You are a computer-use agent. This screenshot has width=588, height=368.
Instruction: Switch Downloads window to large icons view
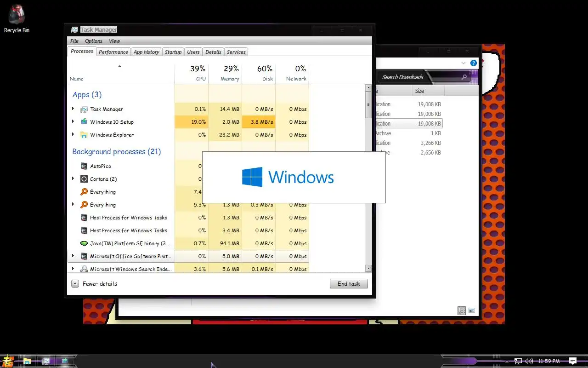471,311
